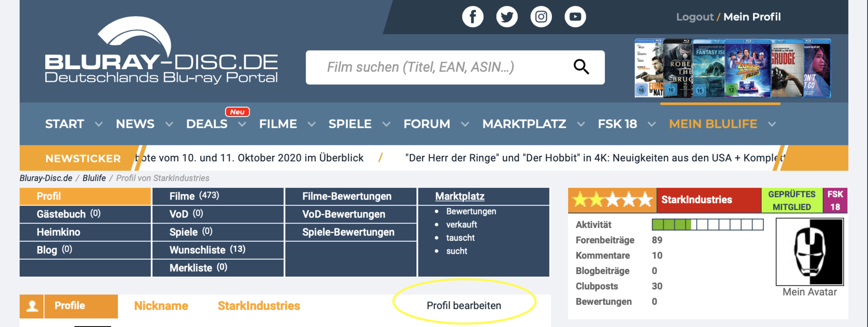The width and height of the screenshot is (868, 327).
Task: Expand the MEIN BLULIFE menu chevron
Action: (772, 124)
